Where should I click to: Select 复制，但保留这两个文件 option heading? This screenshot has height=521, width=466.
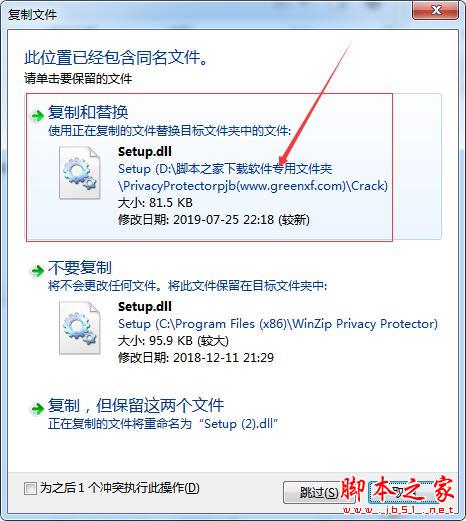(136, 405)
